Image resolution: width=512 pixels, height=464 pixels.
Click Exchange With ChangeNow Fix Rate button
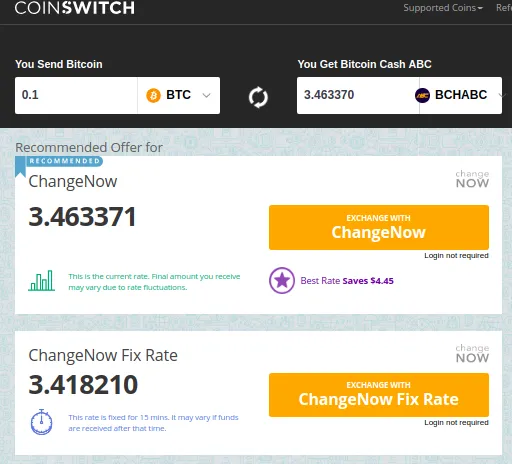pos(379,395)
